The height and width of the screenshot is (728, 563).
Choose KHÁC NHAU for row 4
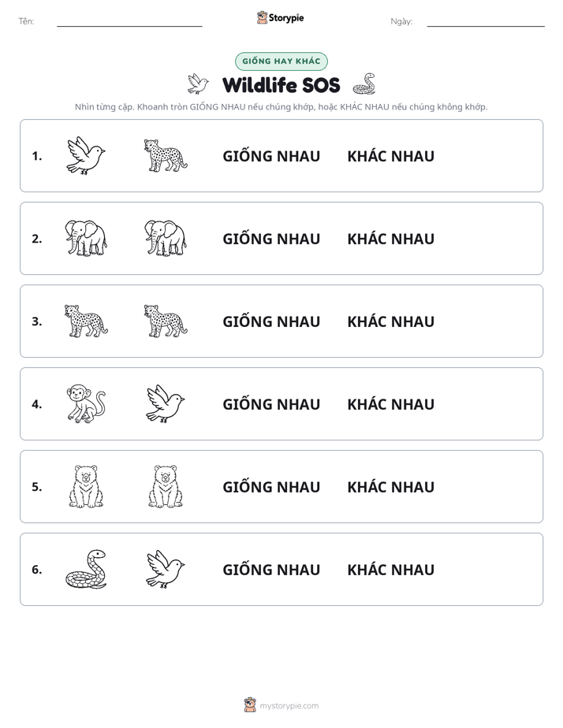(390, 404)
